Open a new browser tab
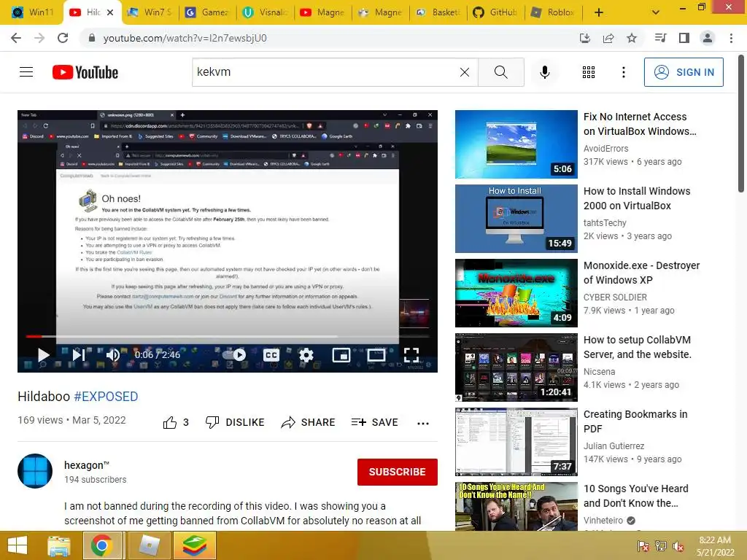Viewport: 747px width, 560px height. [599, 12]
